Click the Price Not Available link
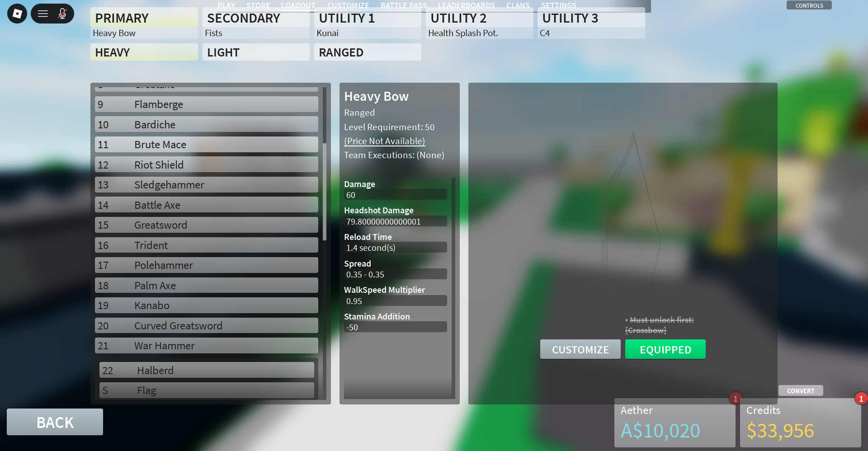 pyautogui.click(x=385, y=141)
